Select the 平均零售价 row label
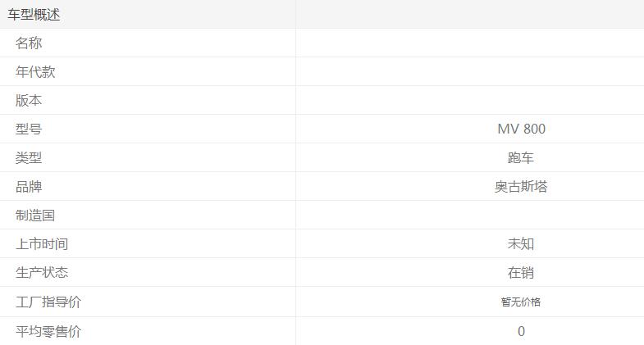The image size is (644, 345). coord(48,331)
